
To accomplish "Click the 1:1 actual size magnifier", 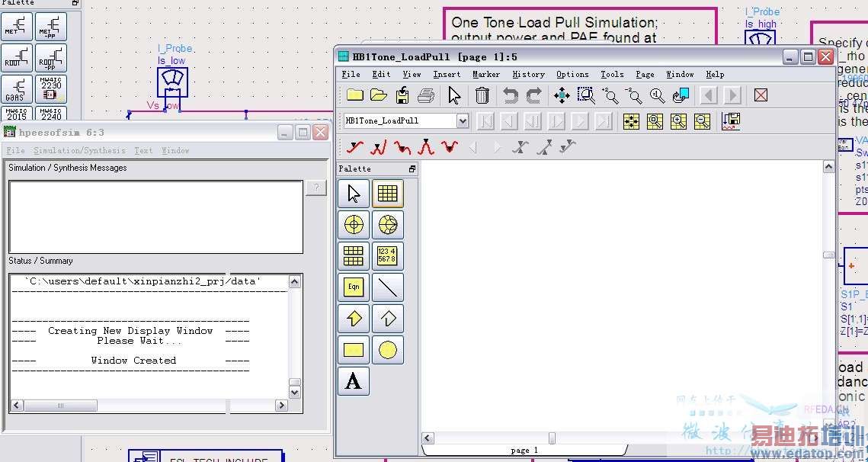I will coord(657,95).
